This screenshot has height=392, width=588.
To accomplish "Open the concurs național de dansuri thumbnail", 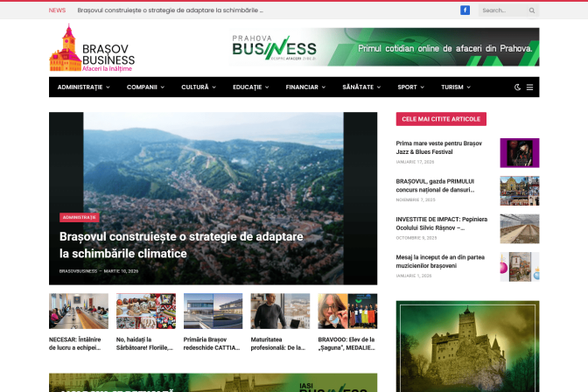I will (x=520, y=191).
